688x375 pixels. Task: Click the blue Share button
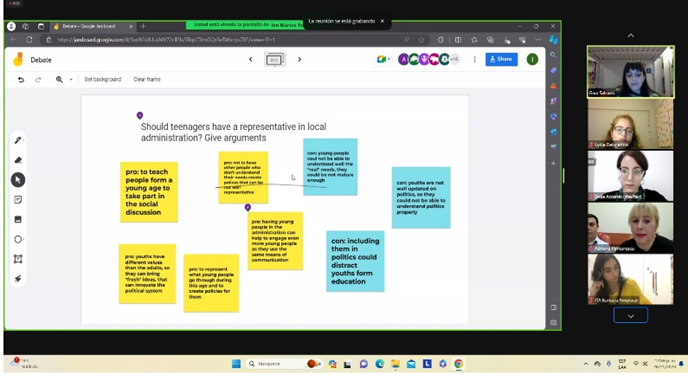click(501, 59)
